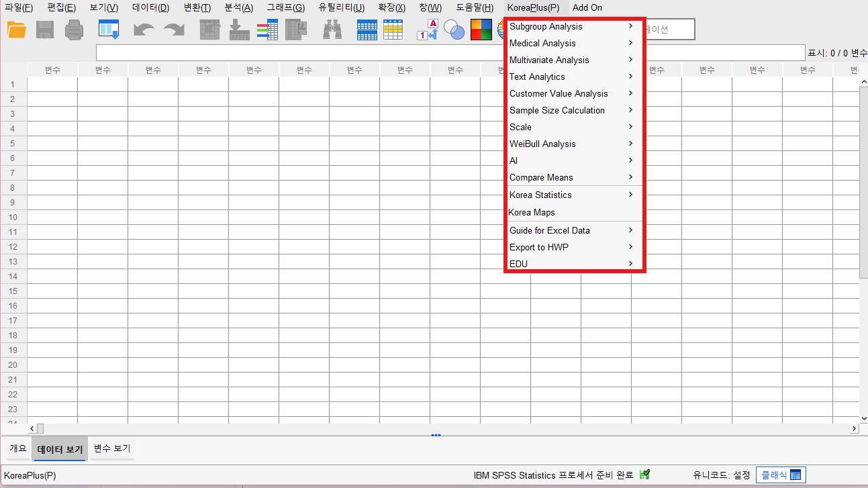Close the KoreaPlus(P) menu via its title
This screenshot has height=488, width=868.
click(x=533, y=7)
